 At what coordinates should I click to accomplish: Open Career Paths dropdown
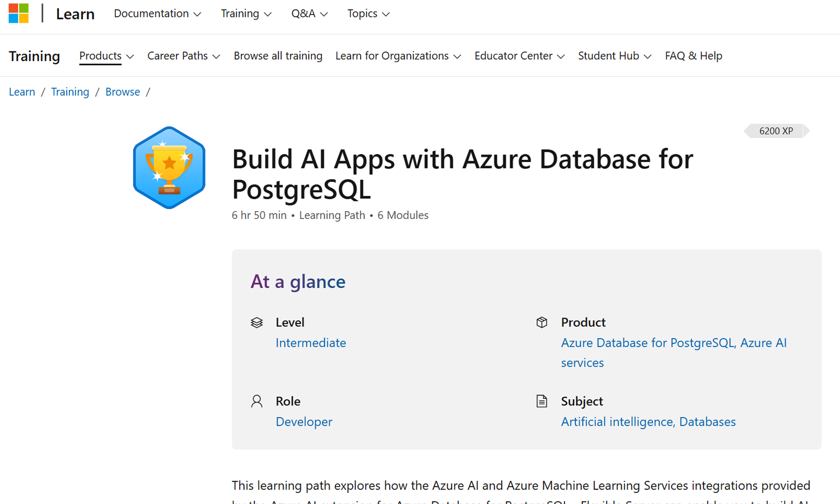point(183,56)
